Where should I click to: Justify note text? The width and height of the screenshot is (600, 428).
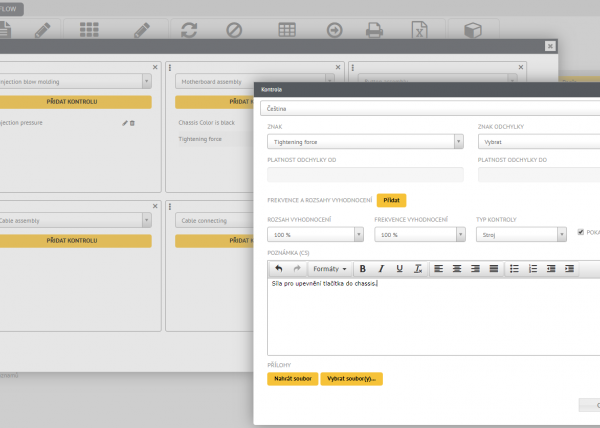[494, 269]
